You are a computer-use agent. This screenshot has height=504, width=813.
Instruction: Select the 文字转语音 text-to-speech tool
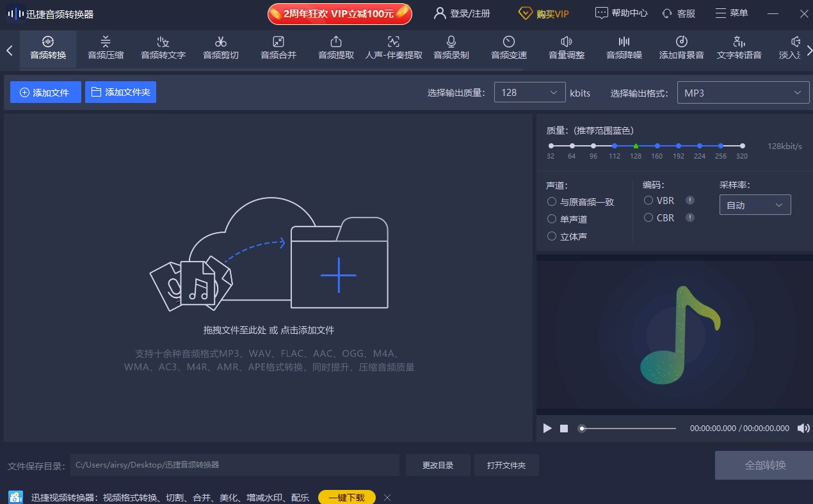click(739, 48)
